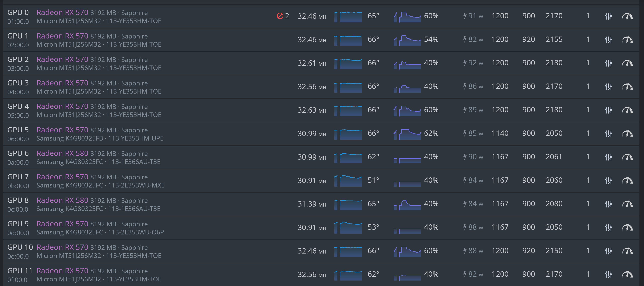Click the speedometer icon for GPU 11
The width and height of the screenshot is (644, 286).
click(627, 275)
